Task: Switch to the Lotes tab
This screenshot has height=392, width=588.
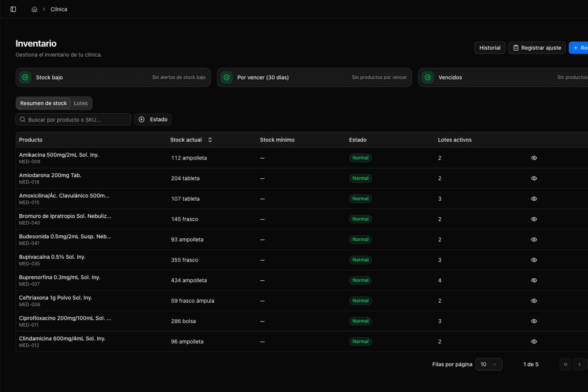Action: (x=81, y=103)
